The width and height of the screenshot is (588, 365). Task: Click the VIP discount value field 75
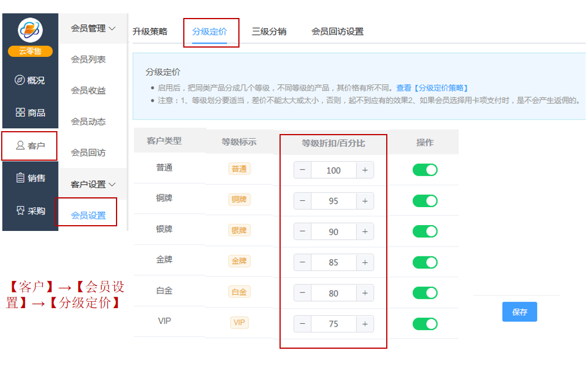point(333,324)
